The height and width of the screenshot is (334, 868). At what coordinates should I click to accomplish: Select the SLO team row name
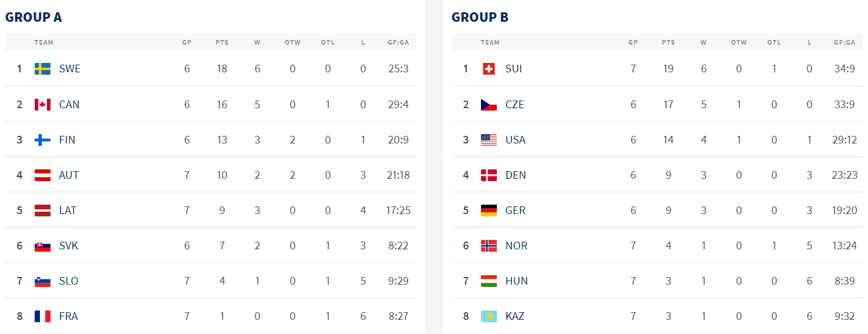pos(69,281)
